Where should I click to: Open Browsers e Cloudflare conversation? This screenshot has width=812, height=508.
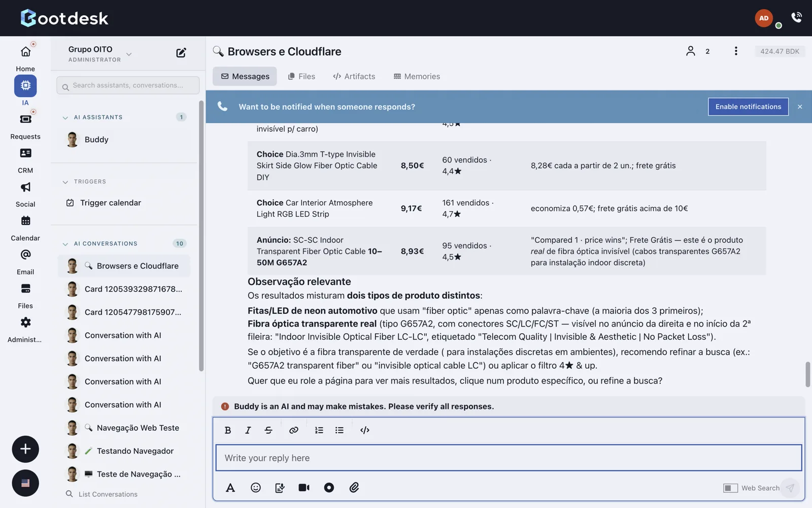pyautogui.click(x=124, y=266)
